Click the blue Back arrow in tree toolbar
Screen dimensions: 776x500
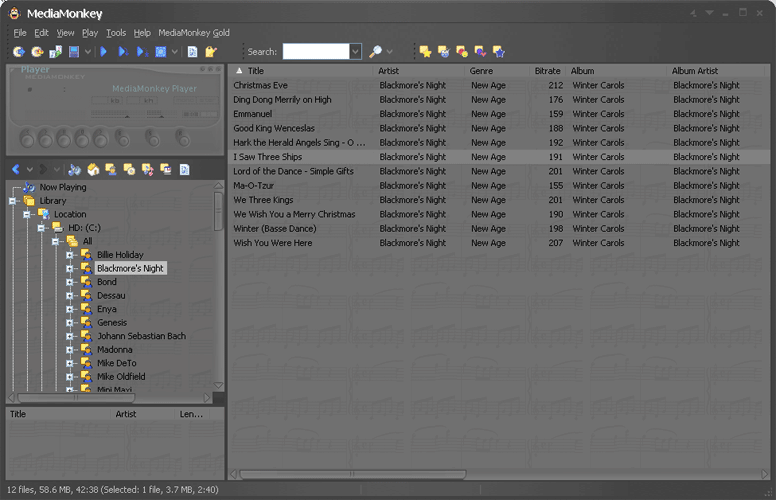16,169
